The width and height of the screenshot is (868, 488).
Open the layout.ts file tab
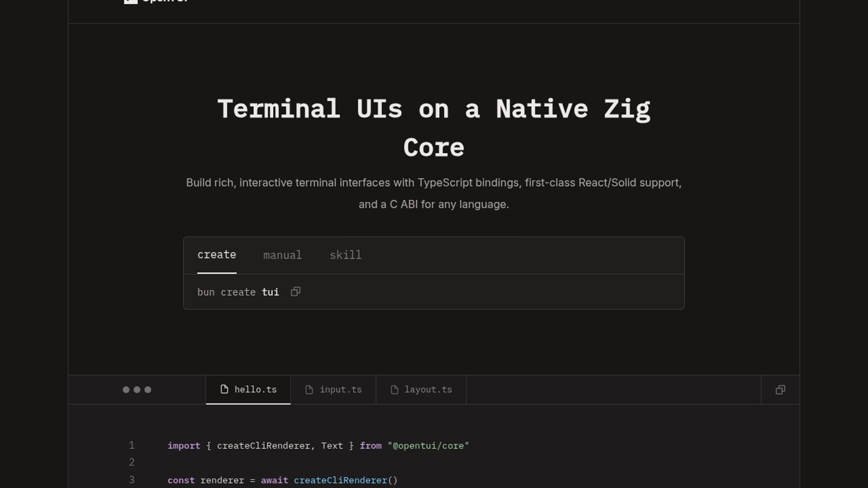[428, 389]
